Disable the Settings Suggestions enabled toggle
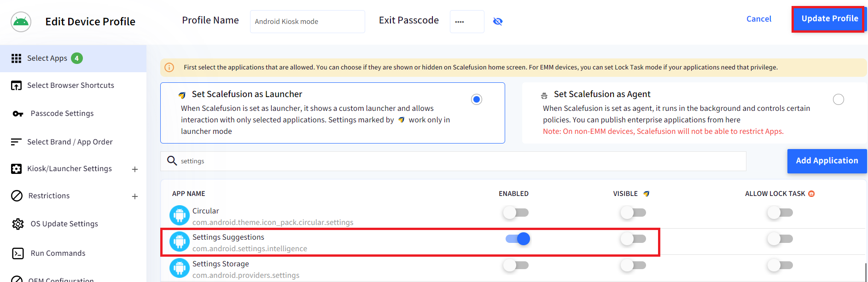This screenshot has width=868, height=282. tap(518, 239)
